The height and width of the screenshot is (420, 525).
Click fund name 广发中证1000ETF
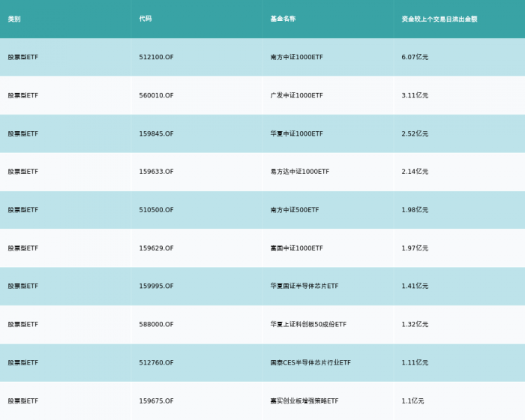[x=297, y=95]
